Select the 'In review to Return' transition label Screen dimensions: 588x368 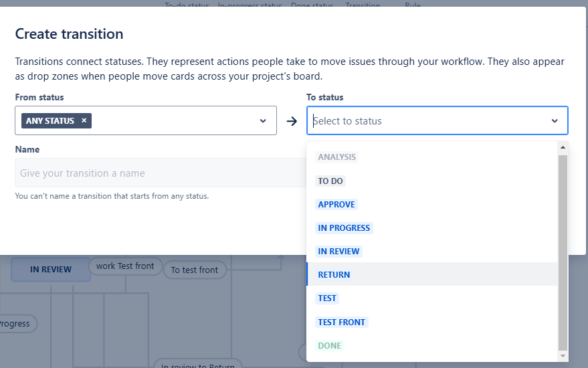(197, 365)
